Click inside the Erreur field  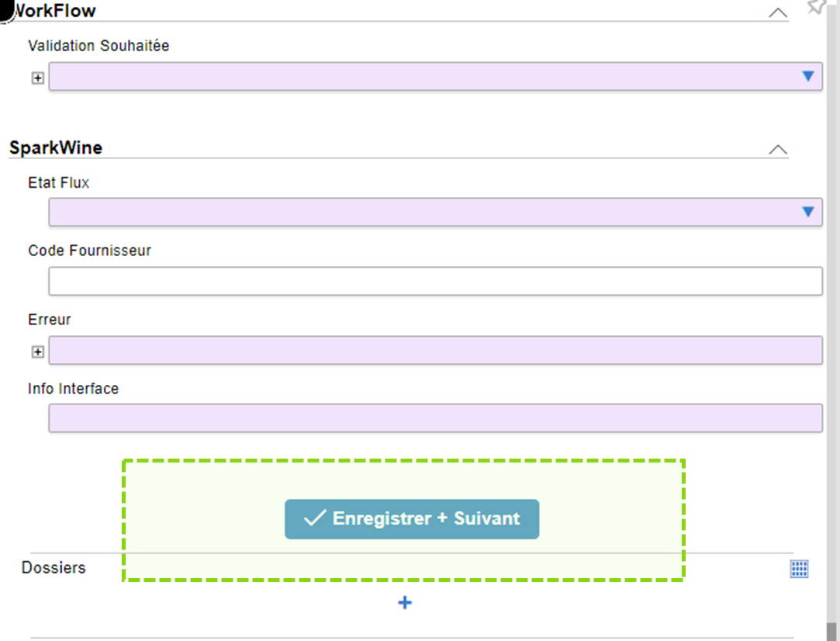click(x=434, y=350)
